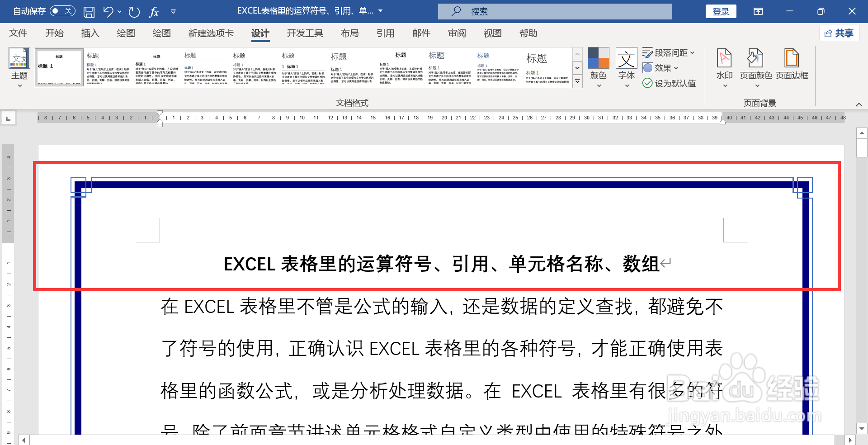Switch to the 插入 tab

click(90, 33)
